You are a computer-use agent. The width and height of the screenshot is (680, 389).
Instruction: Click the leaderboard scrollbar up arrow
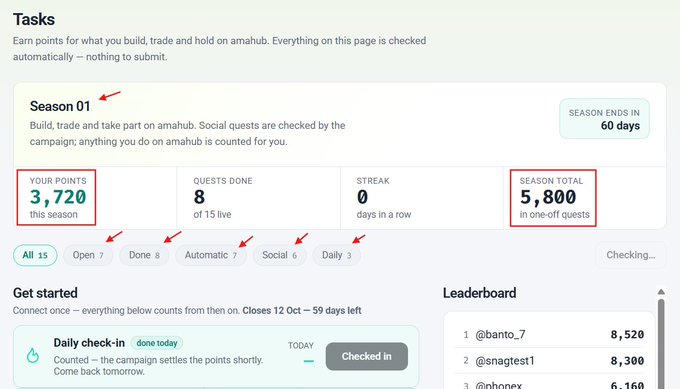point(661,291)
